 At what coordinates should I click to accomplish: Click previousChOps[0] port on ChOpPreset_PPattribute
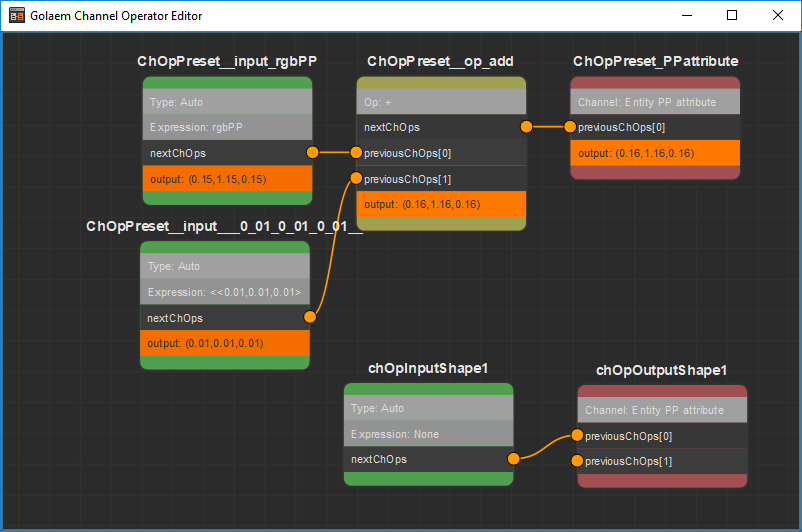pos(570,127)
